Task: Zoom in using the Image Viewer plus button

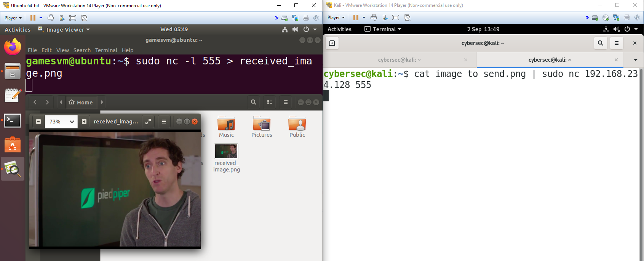Action: 84,122
